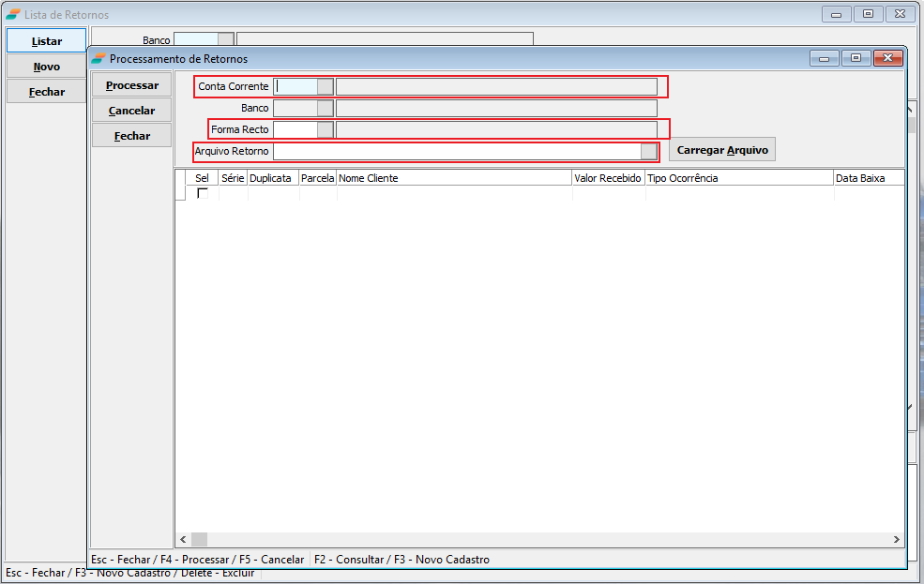Viewport: 924px width, 584px height.
Task: Click the Listar button in Lista de Retornos
Action: [47, 41]
